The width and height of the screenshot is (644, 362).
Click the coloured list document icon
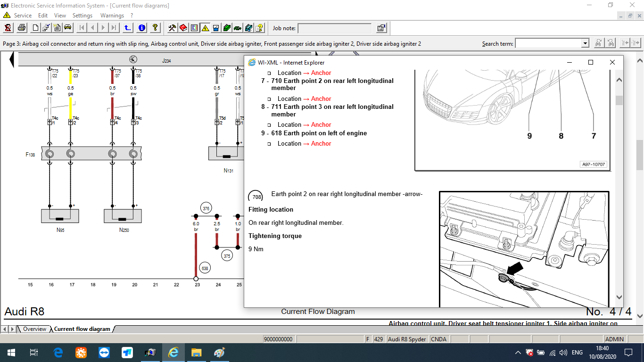[x=194, y=28]
